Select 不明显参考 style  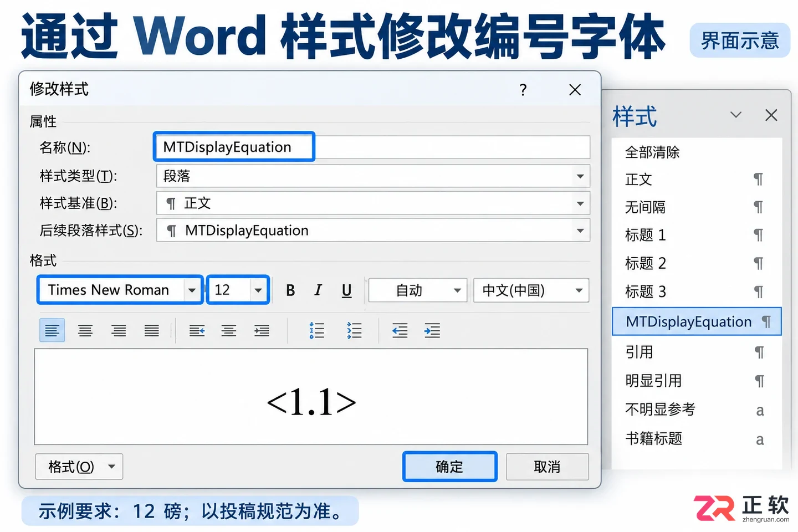click(697, 410)
